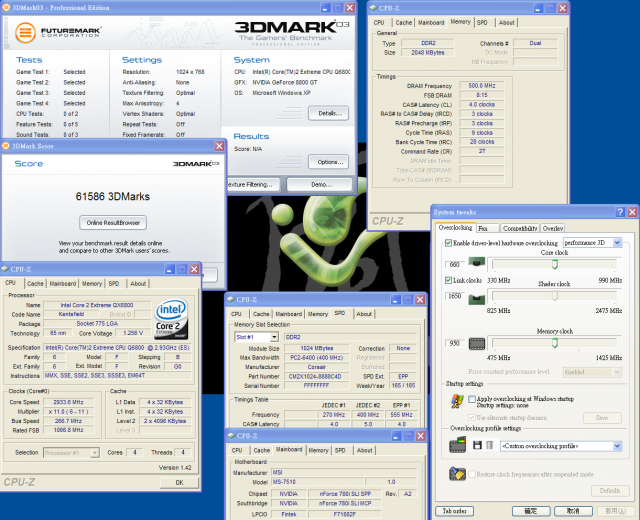This screenshot has width=640, height=520.
Task: Click the Core clock slider handle
Action: click(x=555, y=264)
